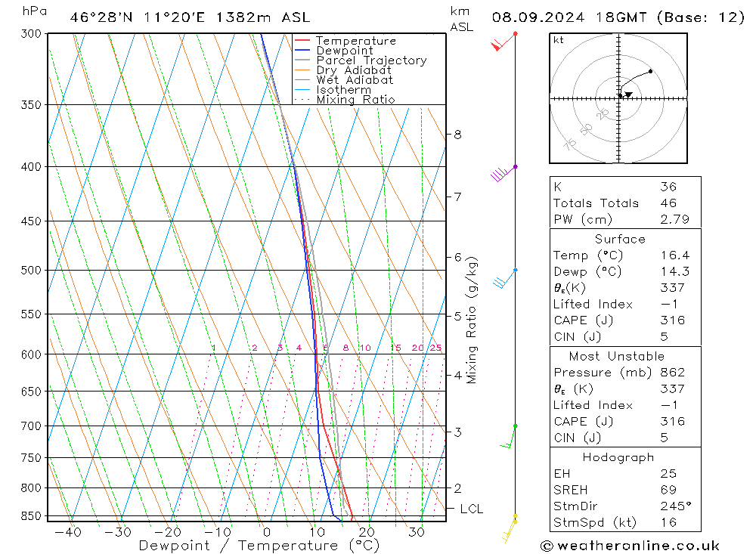Click the 850 hPa pressure axis label

click(x=31, y=516)
